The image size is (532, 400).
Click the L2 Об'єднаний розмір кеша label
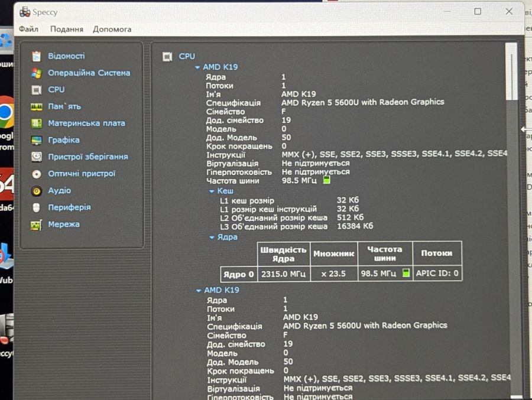tap(274, 218)
